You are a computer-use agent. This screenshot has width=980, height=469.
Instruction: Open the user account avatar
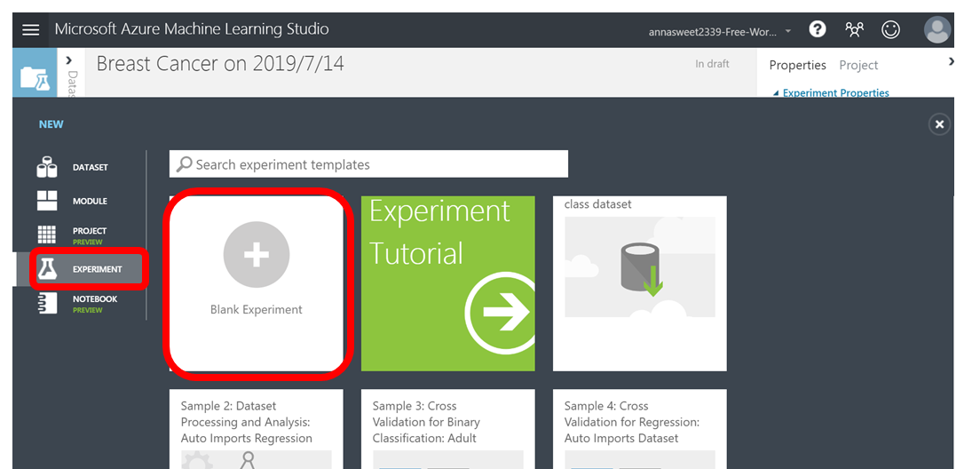pyautogui.click(x=937, y=29)
